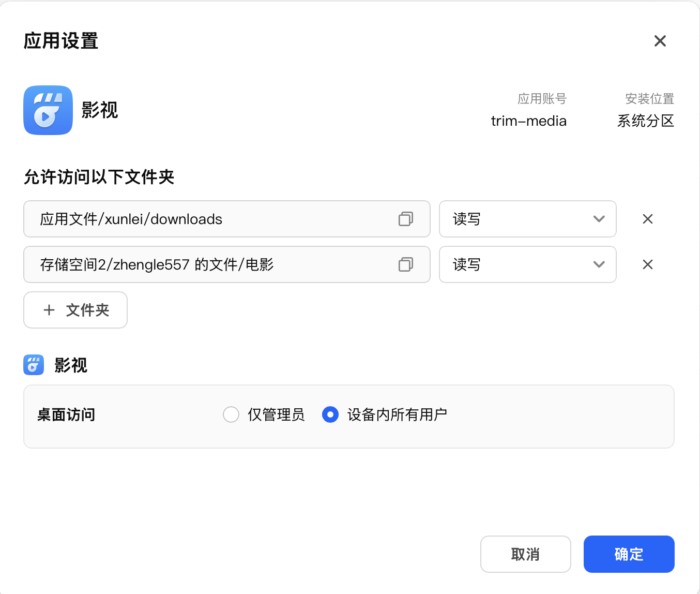Viewport: 700px width, 594px height.
Task: Click the 影视 app icon at the top
Action: click(x=48, y=110)
